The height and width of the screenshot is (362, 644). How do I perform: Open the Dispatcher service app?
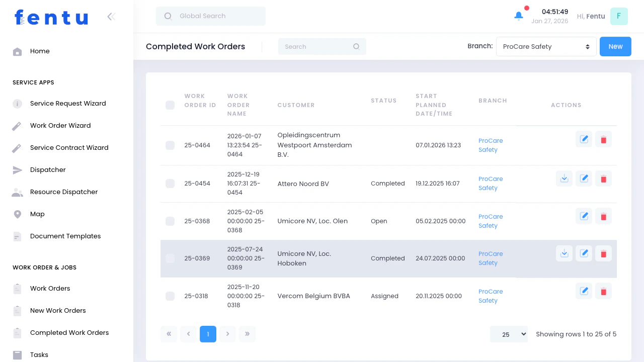point(48,169)
